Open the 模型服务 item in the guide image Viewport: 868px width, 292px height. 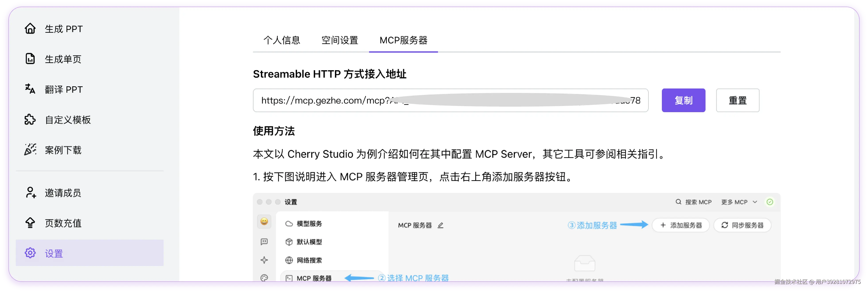pyautogui.click(x=304, y=224)
